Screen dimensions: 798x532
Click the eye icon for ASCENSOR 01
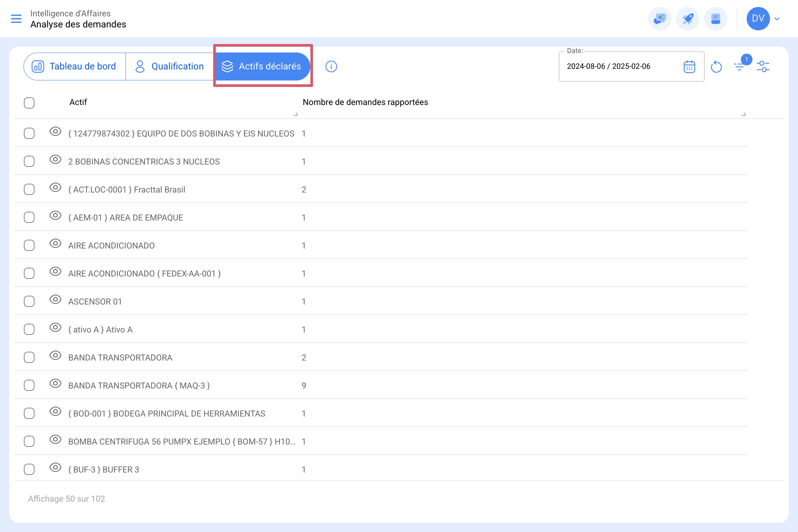pyautogui.click(x=55, y=299)
